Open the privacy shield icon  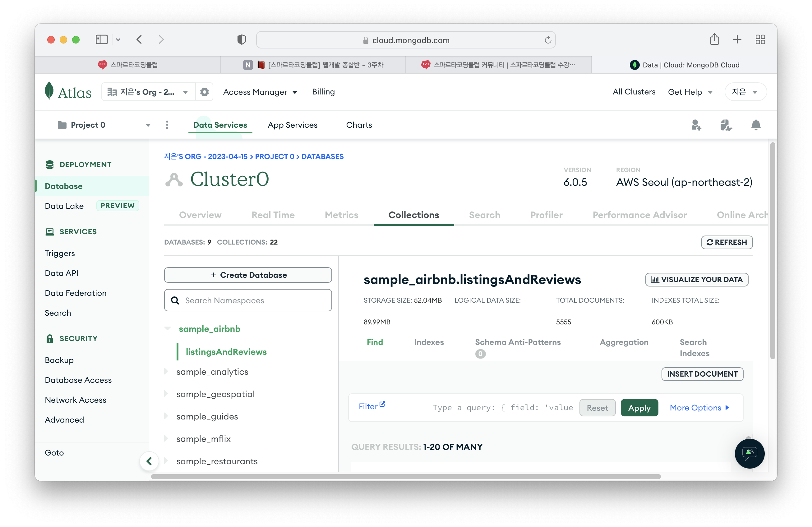click(242, 39)
